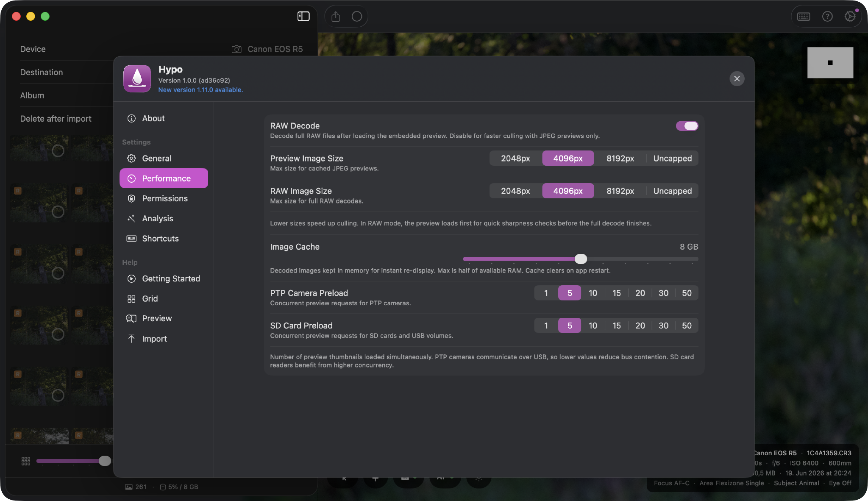Click the circle icon next to share
Image resolution: width=868 pixels, height=501 pixels.
pyautogui.click(x=357, y=17)
